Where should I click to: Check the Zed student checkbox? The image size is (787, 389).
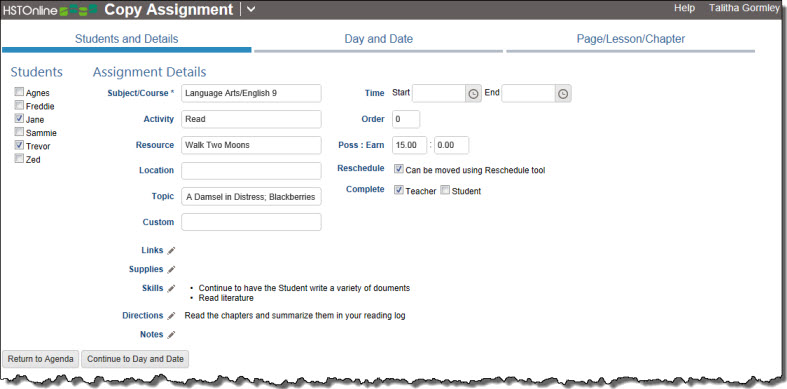[19, 159]
